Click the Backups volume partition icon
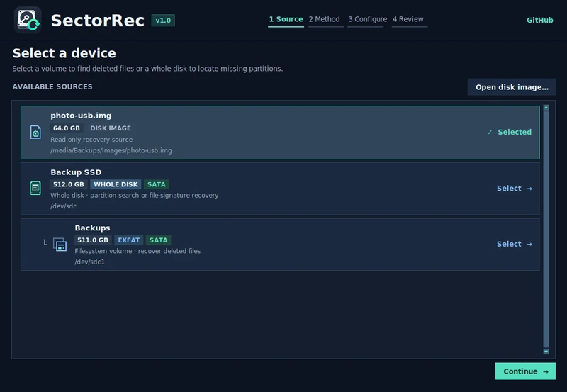 [x=60, y=245]
